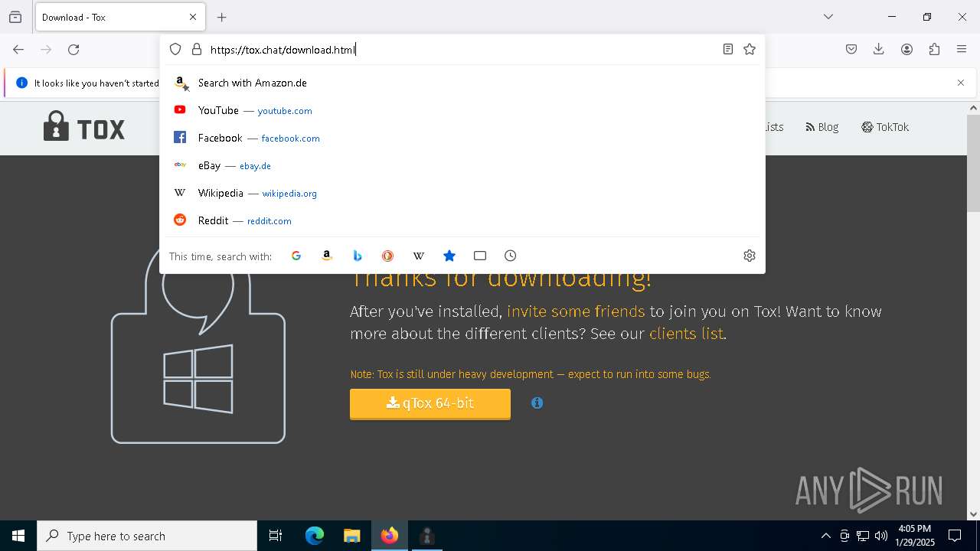This screenshot has width=980, height=551.
Task: Open search settings gear icon
Action: [750, 256]
